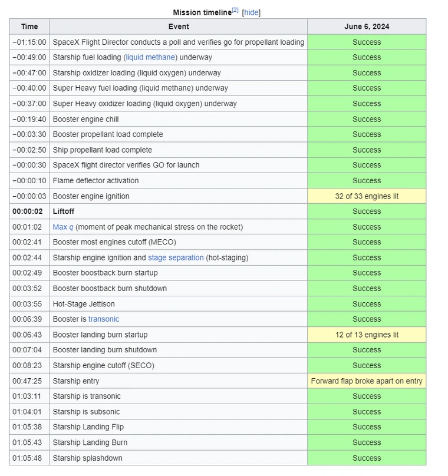Screen dimensions: 448x476
Task: Click Booster landing burn shutdown cell
Action: point(178,350)
